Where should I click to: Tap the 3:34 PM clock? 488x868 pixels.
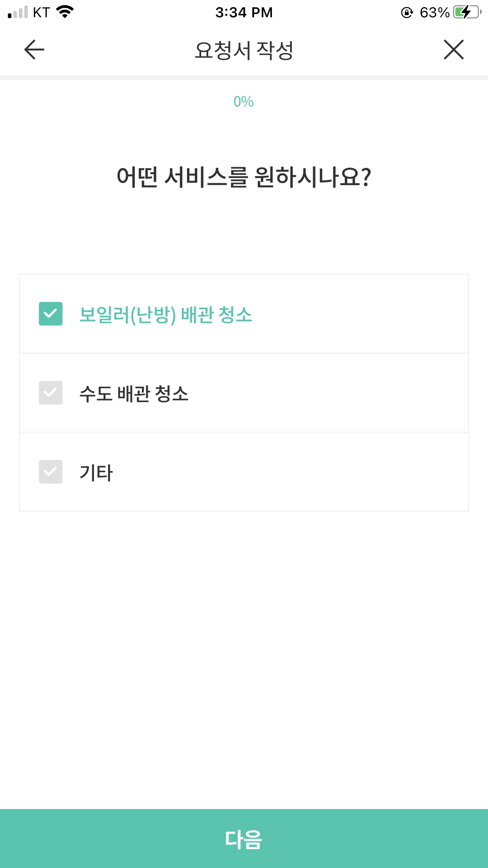244,13
